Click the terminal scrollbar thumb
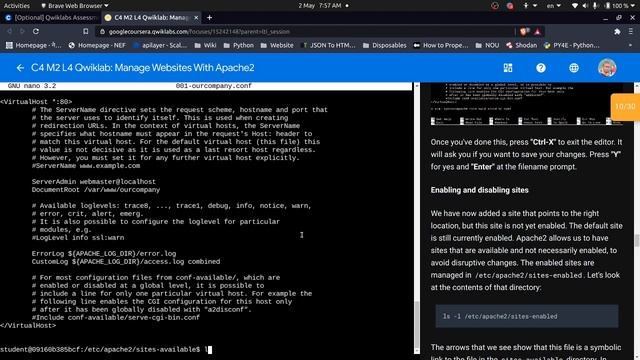The image size is (640, 360). pos(417,324)
